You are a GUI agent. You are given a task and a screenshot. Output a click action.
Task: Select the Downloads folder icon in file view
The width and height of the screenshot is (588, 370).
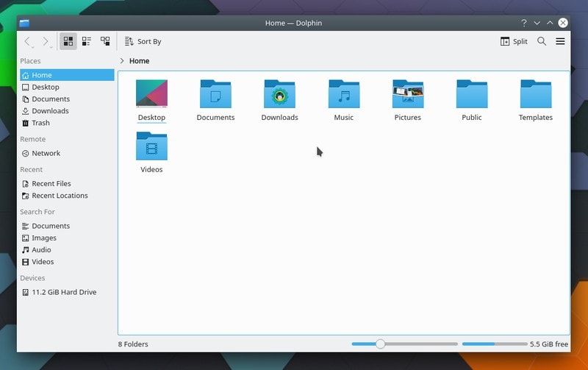(280, 94)
